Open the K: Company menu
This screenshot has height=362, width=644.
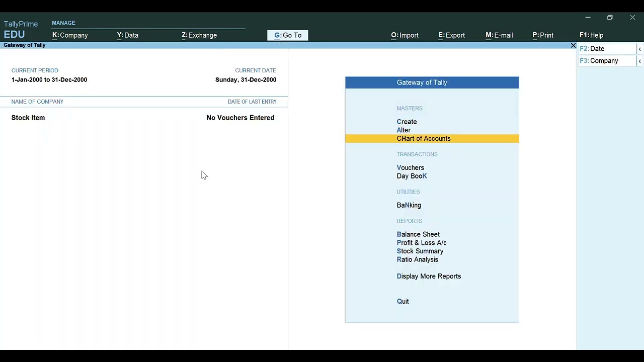pyautogui.click(x=70, y=35)
